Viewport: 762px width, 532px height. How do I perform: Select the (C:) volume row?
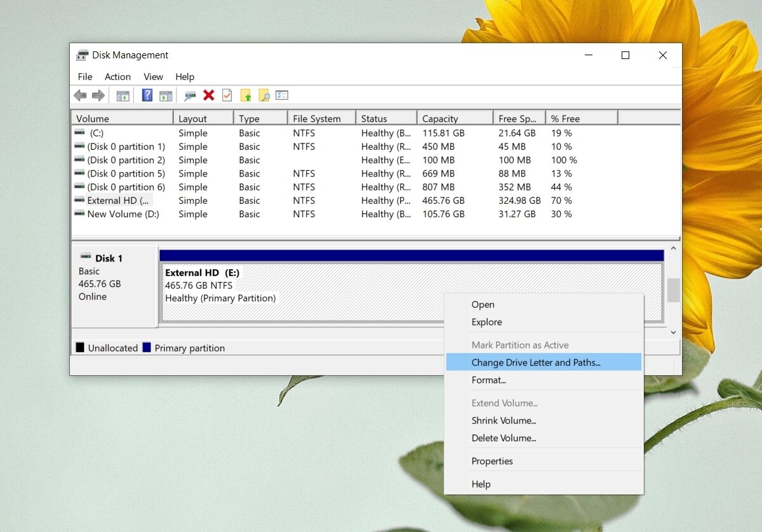(x=97, y=133)
